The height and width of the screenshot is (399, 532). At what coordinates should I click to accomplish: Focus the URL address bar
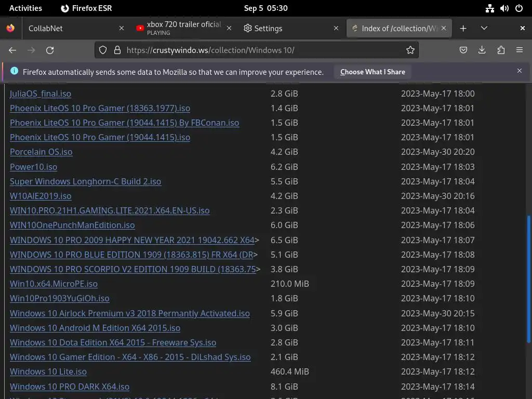(x=257, y=50)
